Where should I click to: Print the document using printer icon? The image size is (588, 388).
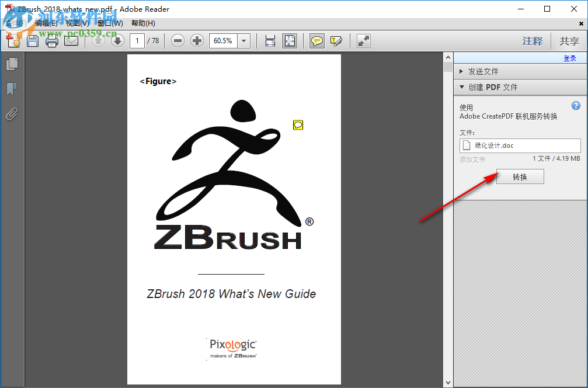click(52, 40)
